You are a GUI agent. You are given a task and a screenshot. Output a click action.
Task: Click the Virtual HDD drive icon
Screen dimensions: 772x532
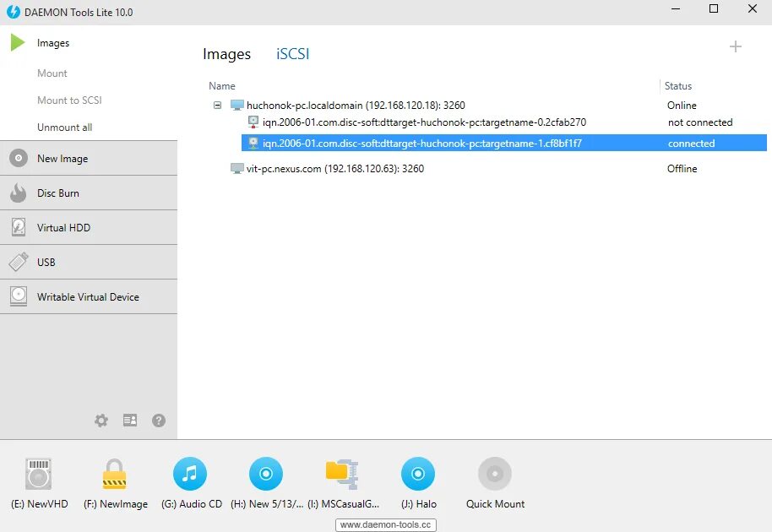pyautogui.click(x=19, y=227)
